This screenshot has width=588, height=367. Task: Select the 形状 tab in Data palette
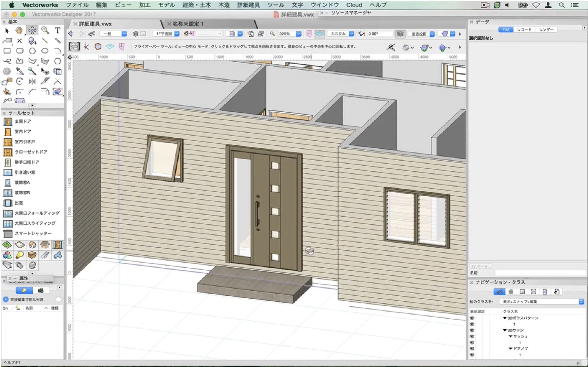pos(506,29)
